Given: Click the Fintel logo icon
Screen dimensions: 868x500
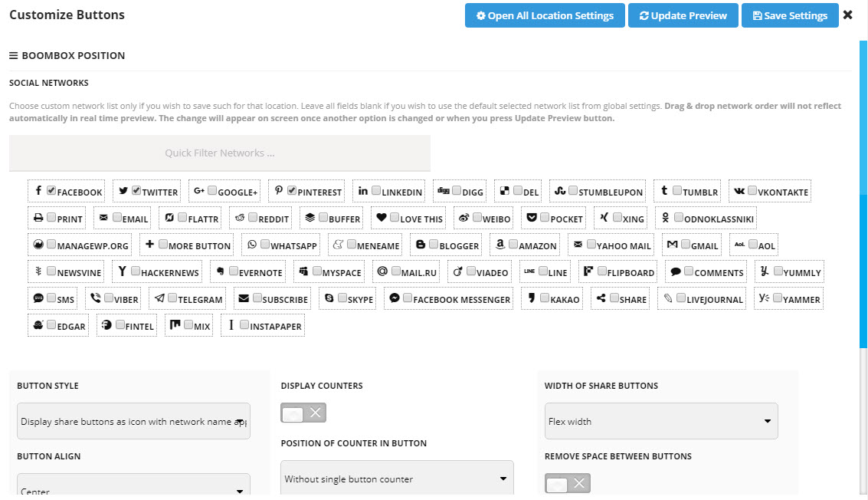Looking at the screenshot, I should coord(106,325).
